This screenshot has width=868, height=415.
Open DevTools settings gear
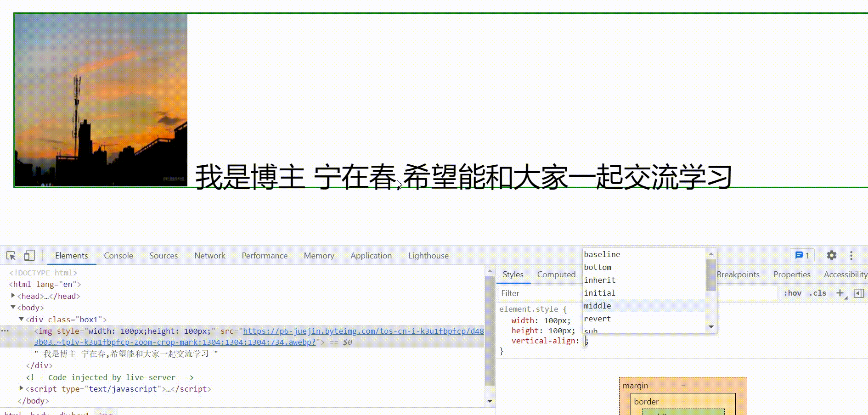[x=832, y=255]
